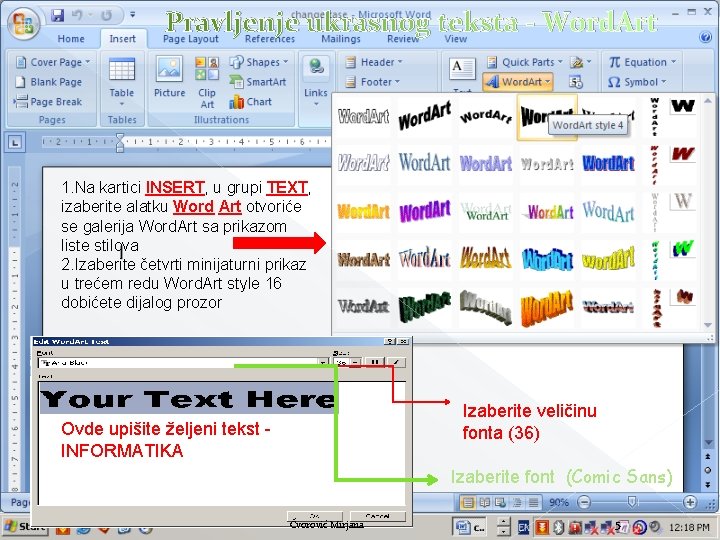Switch to Print Layout view in status bar
The image size is (720, 540).
point(467,502)
